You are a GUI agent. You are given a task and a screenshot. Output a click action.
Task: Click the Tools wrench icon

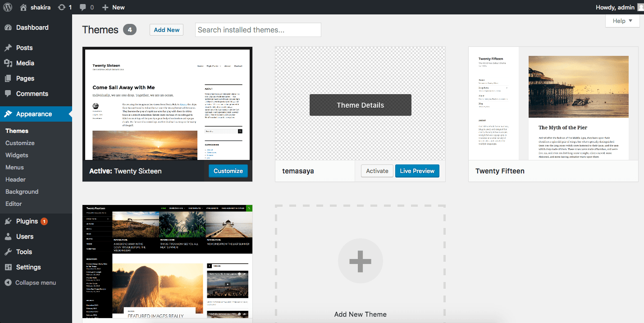click(8, 252)
